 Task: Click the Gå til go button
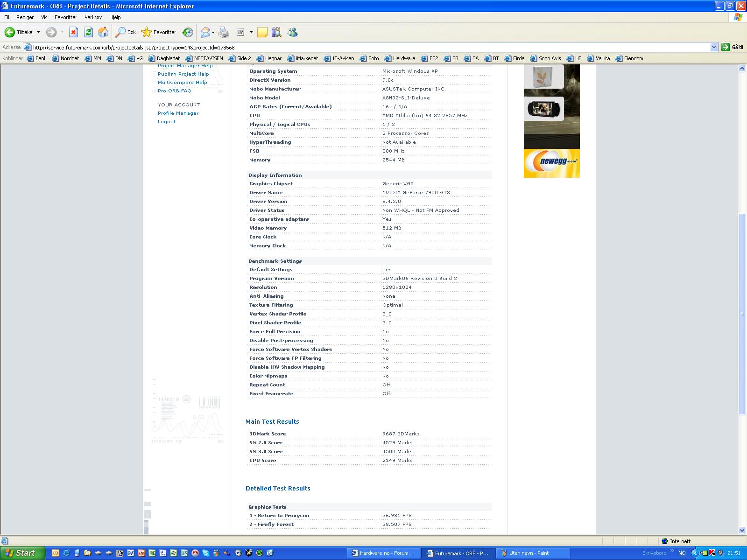(732, 47)
